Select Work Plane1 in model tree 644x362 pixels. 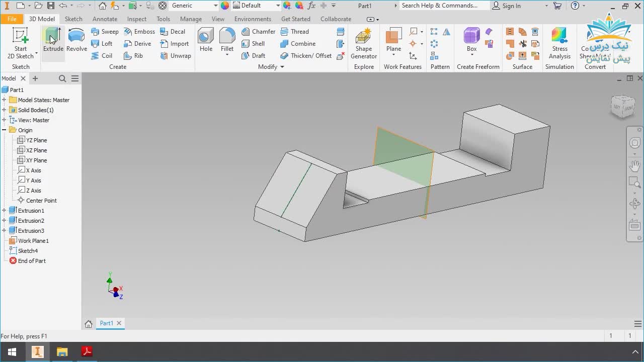(33, 241)
